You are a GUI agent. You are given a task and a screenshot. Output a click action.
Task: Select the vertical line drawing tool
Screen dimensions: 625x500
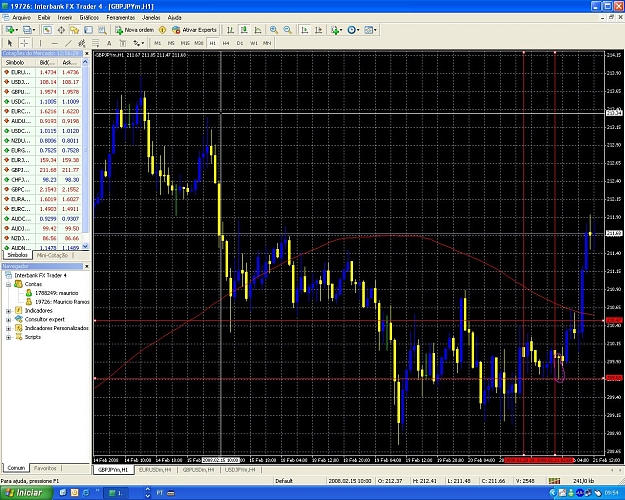pyautogui.click(x=40, y=43)
